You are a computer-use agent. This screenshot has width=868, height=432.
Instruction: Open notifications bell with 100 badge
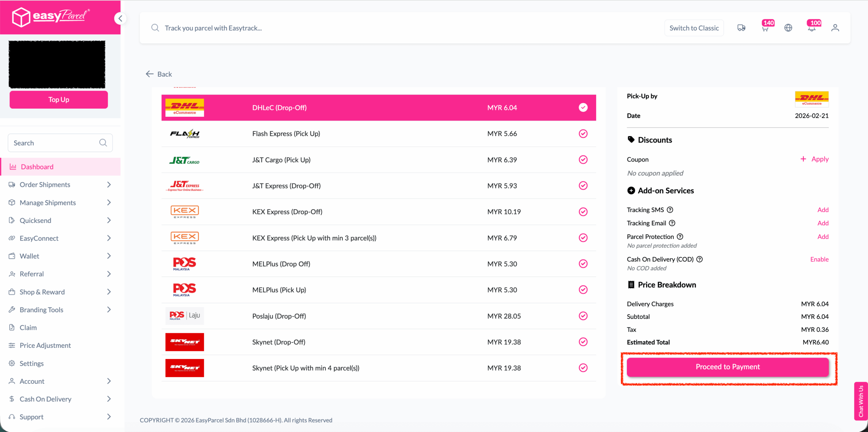pos(812,28)
